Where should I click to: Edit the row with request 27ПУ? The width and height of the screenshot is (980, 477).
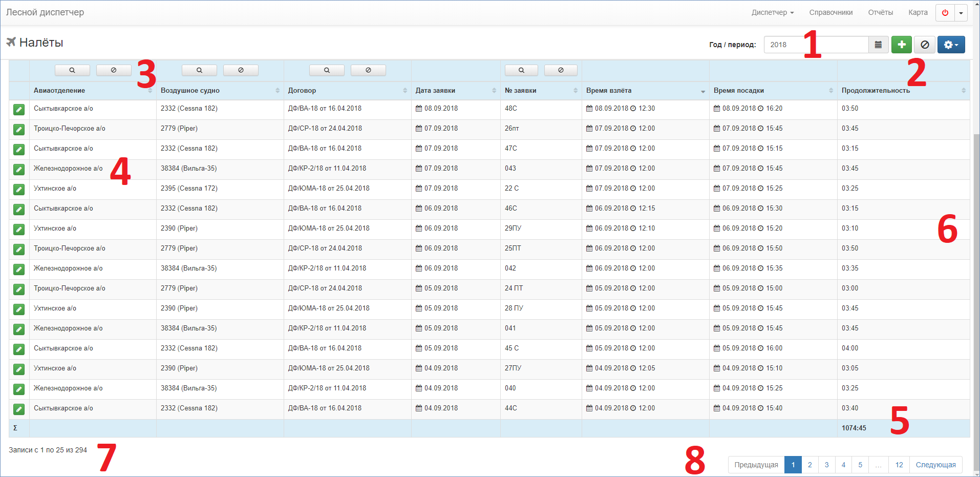pos(19,369)
